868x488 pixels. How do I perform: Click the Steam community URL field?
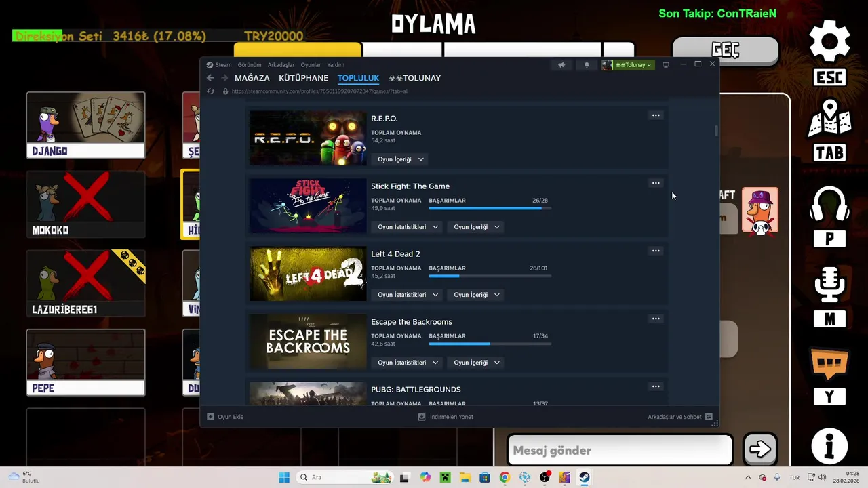click(320, 91)
